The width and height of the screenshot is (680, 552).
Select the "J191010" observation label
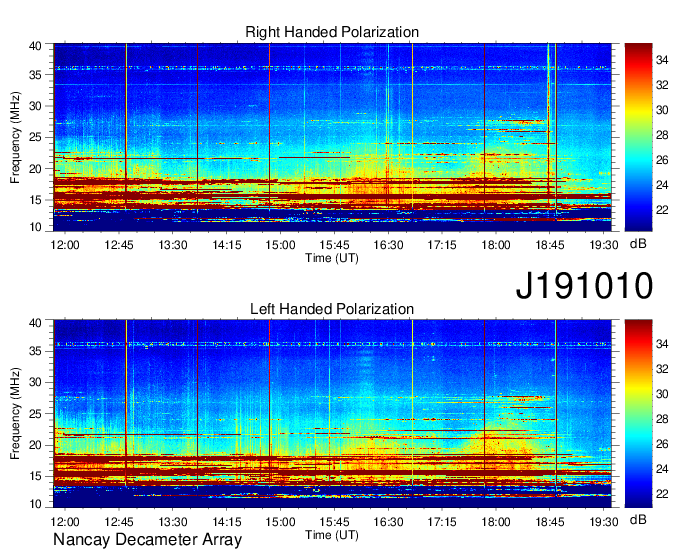pos(584,285)
